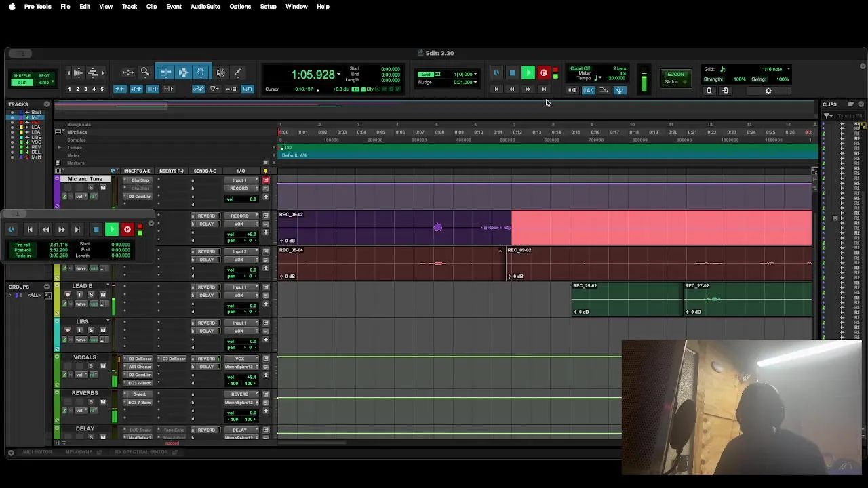Select the Selector tool
The width and height of the screenshot is (868, 488).
pos(183,73)
